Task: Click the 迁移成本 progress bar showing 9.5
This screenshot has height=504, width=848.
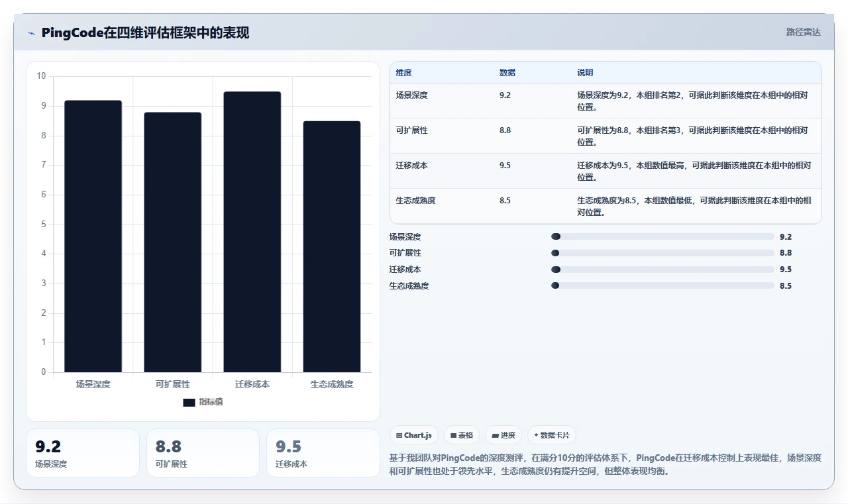Action: tap(662, 270)
